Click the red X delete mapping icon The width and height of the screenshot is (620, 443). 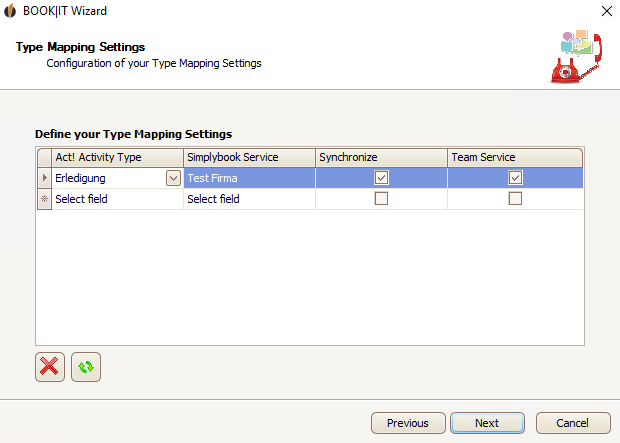[50, 367]
